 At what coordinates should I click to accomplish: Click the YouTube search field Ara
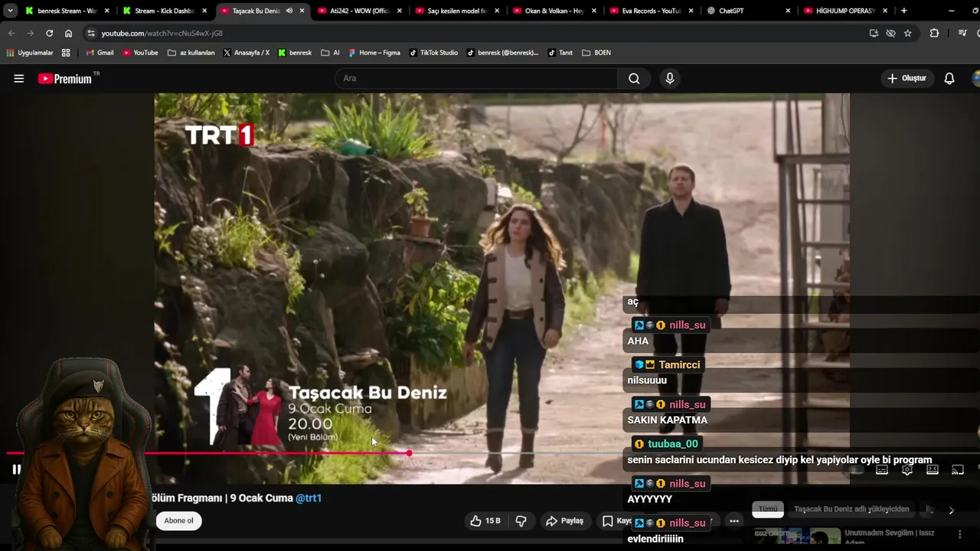475,78
